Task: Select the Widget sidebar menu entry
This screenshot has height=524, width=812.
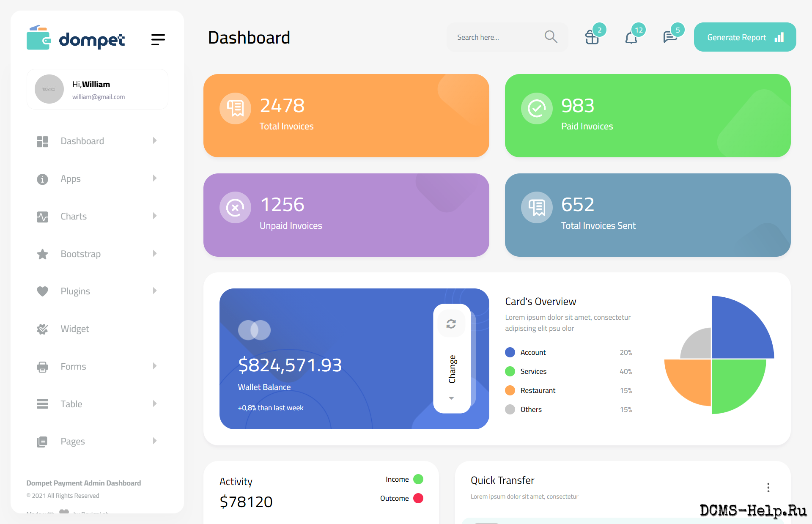Action: pos(74,329)
